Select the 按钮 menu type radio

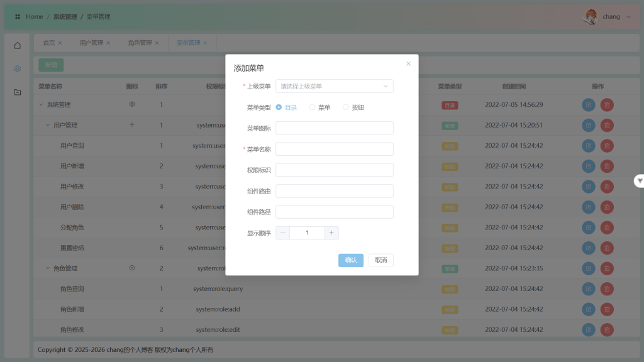tap(346, 107)
